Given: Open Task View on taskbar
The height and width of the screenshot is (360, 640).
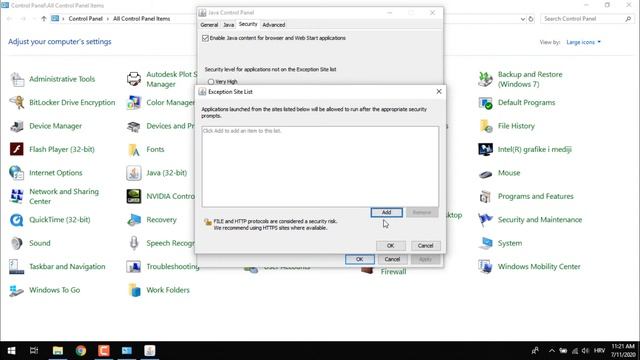Looking at the screenshot, I should [34, 351].
